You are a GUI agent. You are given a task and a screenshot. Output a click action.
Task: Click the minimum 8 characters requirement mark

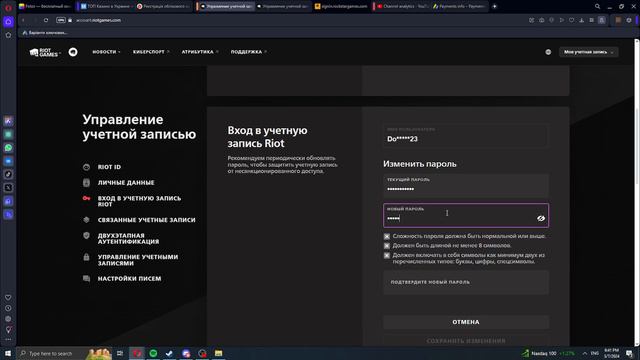coord(387,246)
